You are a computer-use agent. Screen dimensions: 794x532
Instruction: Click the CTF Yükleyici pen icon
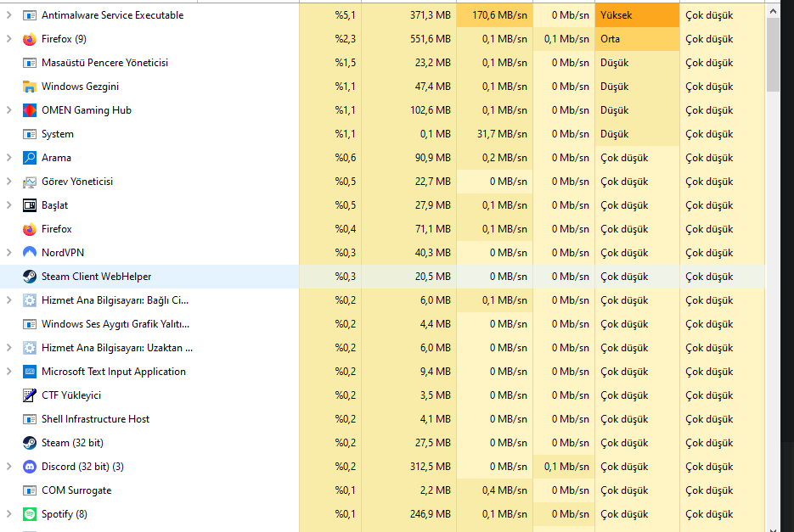[x=30, y=395]
